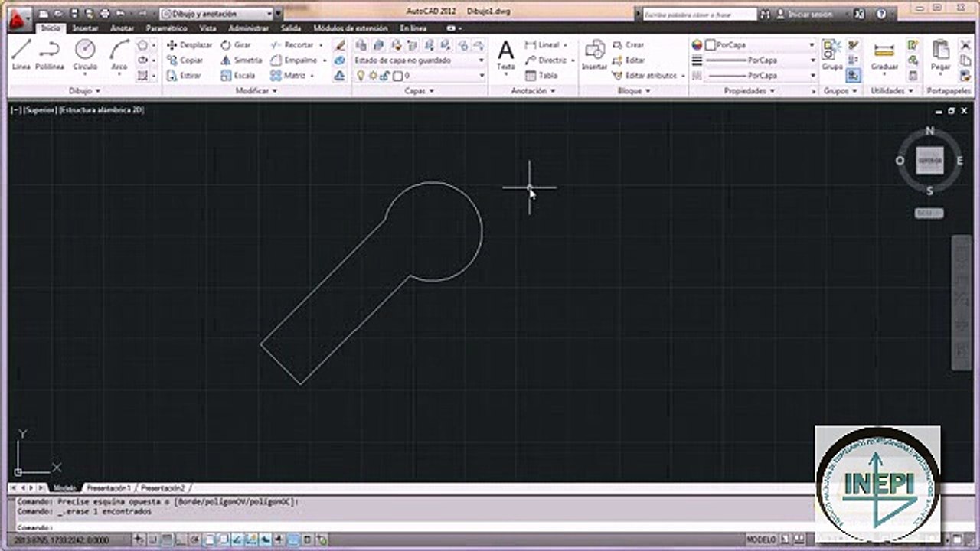Switch to the Insertar ribbon tab
Image resolution: width=980 pixels, height=551 pixels.
[85, 28]
